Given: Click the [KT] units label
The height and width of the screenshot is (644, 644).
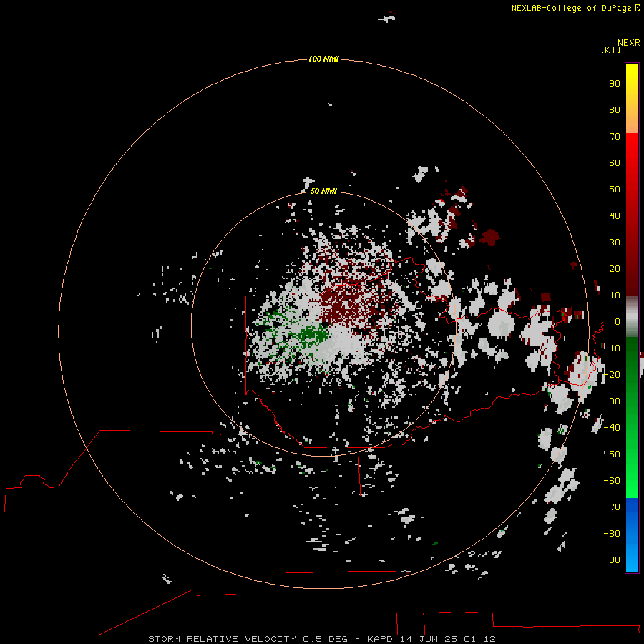Looking at the screenshot, I should [610, 49].
